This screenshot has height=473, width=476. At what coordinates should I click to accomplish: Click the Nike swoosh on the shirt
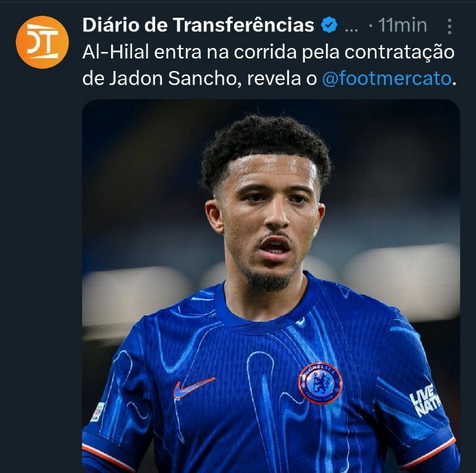tap(194, 388)
